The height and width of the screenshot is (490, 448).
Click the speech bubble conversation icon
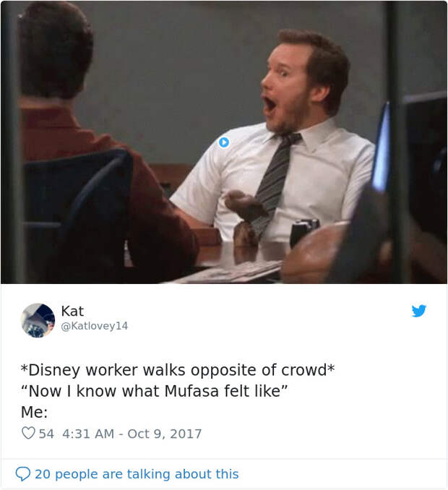(23, 474)
